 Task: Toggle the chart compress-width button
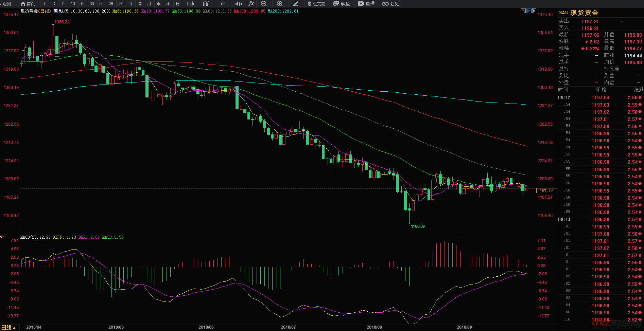click(x=523, y=11)
